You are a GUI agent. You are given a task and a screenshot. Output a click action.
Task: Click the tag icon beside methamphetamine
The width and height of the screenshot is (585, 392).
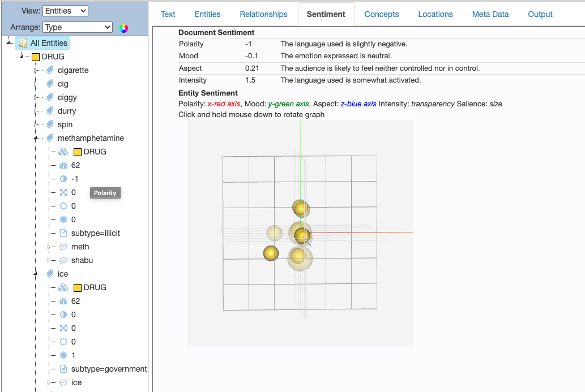pyautogui.click(x=51, y=138)
